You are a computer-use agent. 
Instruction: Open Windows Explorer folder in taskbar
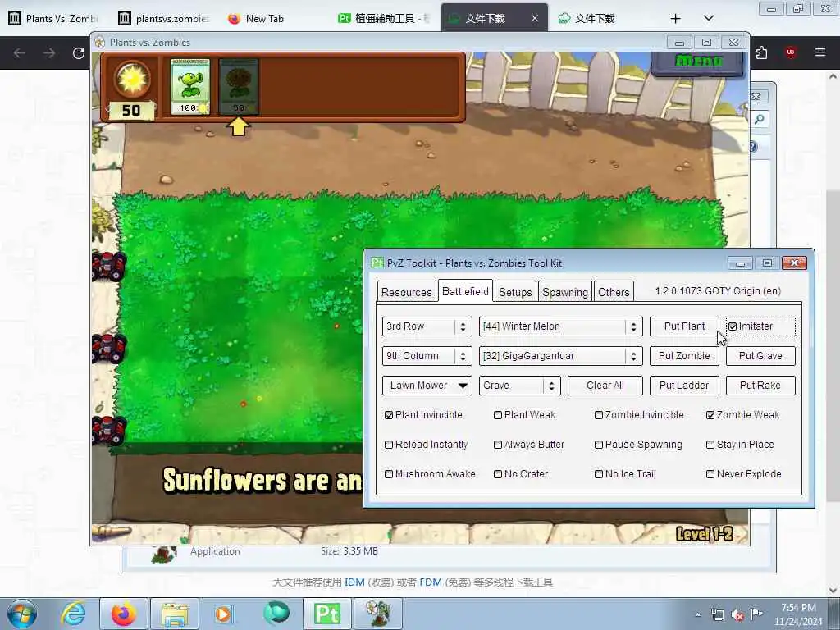tap(175, 614)
